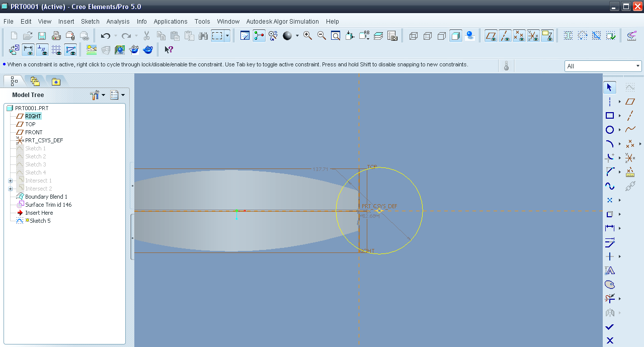Select the Spline sketch tool
This screenshot has width=644, height=347.
point(610,186)
